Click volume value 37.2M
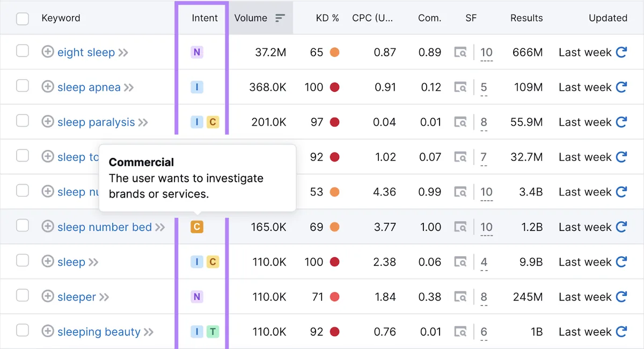Image resolution: width=644 pixels, height=349 pixels. click(x=270, y=52)
